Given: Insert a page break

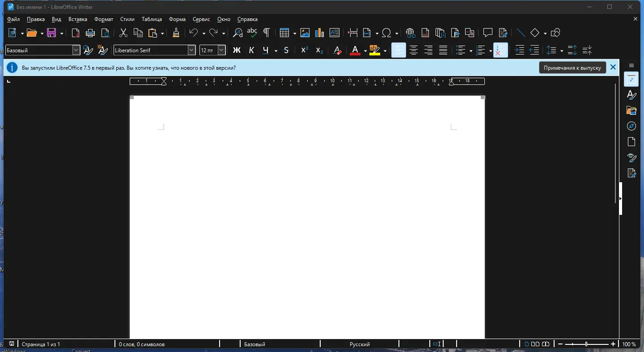Looking at the screenshot, I should click(x=352, y=33).
